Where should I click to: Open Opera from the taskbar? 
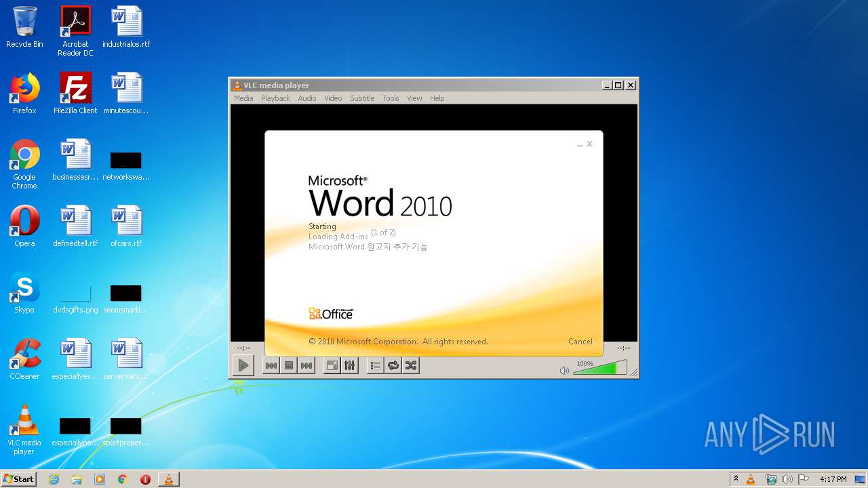145,479
